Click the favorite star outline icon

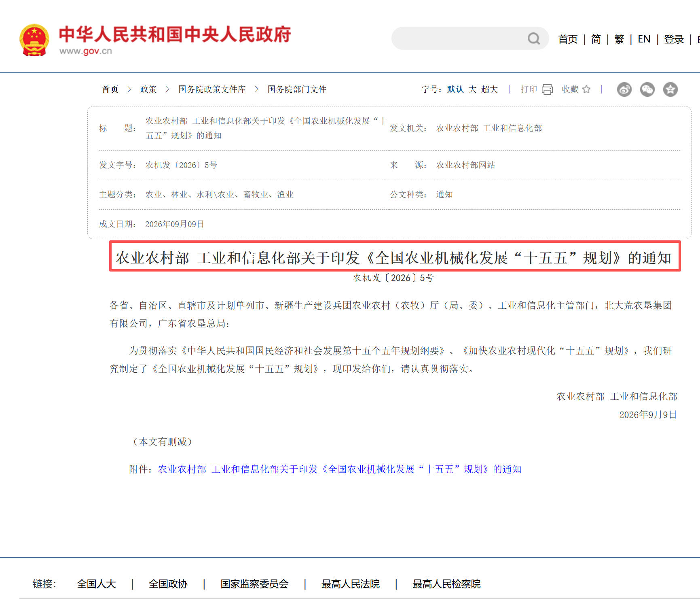(586, 89)
